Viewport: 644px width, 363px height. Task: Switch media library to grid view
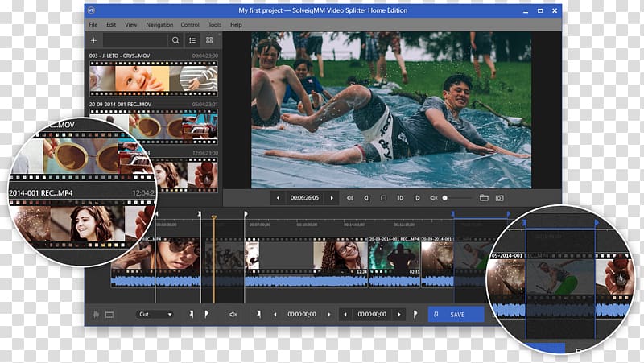point(209,40)
